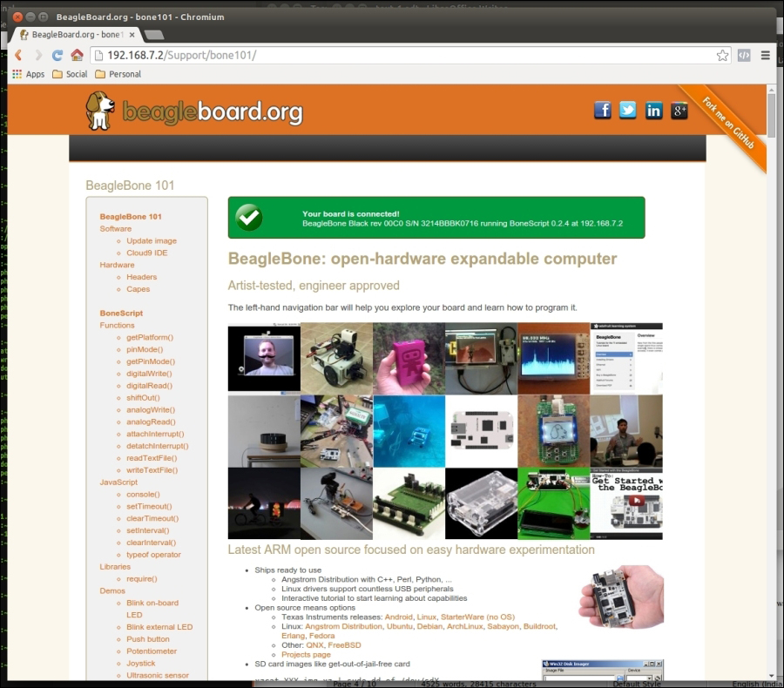The height and width of the screenshot is (688, 784).
Task: Follow the Angstrom Distribution link in Linux list
Action: click(x=343, y=626)
